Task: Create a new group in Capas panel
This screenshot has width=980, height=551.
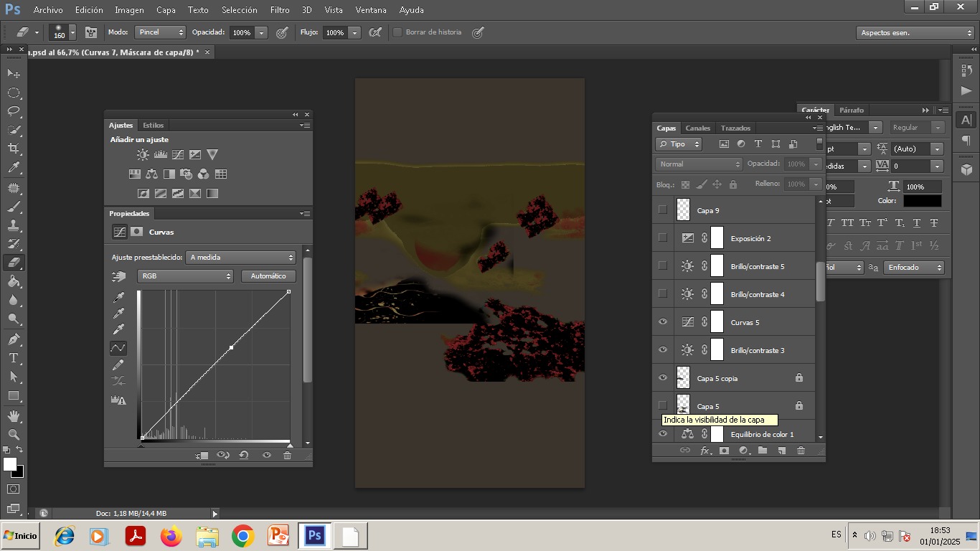Action: (x=763, y=451)
